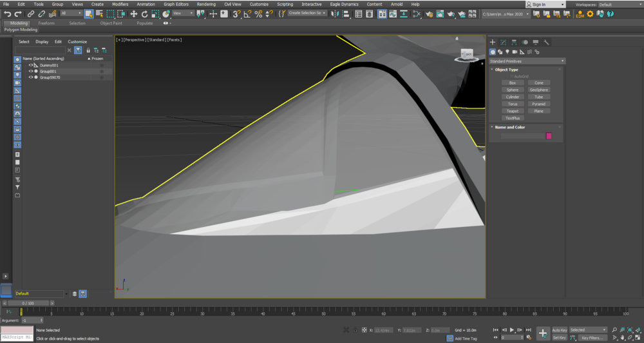Click the Lights category icon
The width and height of the screenshot is (644, 343).
click(x=507, y=52)
